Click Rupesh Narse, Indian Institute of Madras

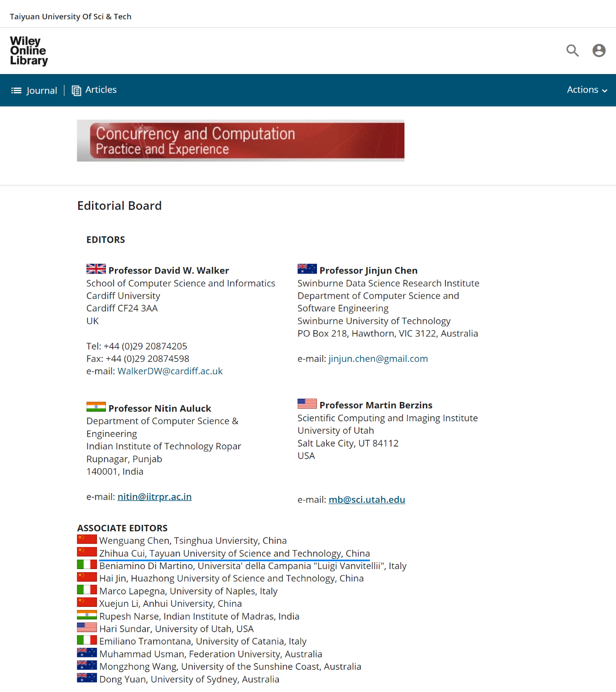[x=199, y=616]
